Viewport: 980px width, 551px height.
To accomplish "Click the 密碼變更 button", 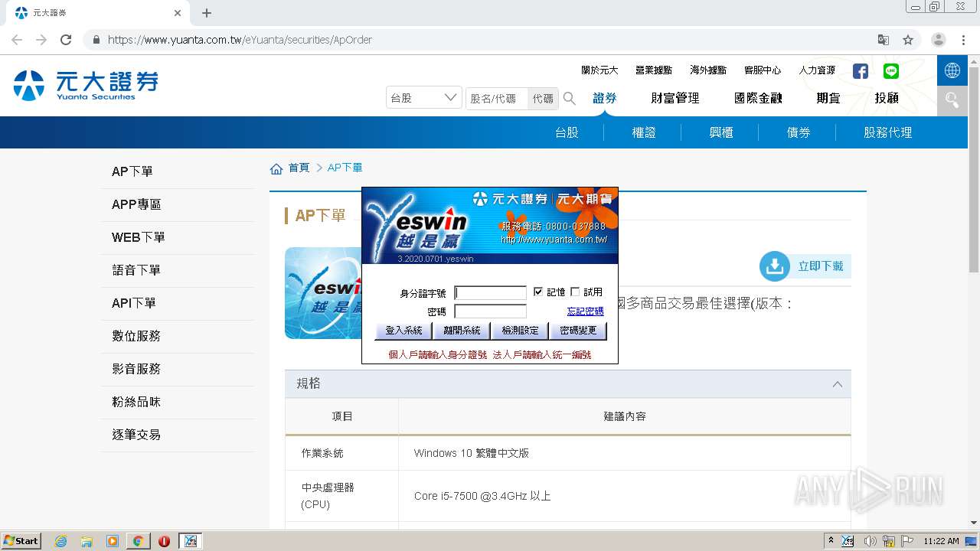I will coord(578,331).
